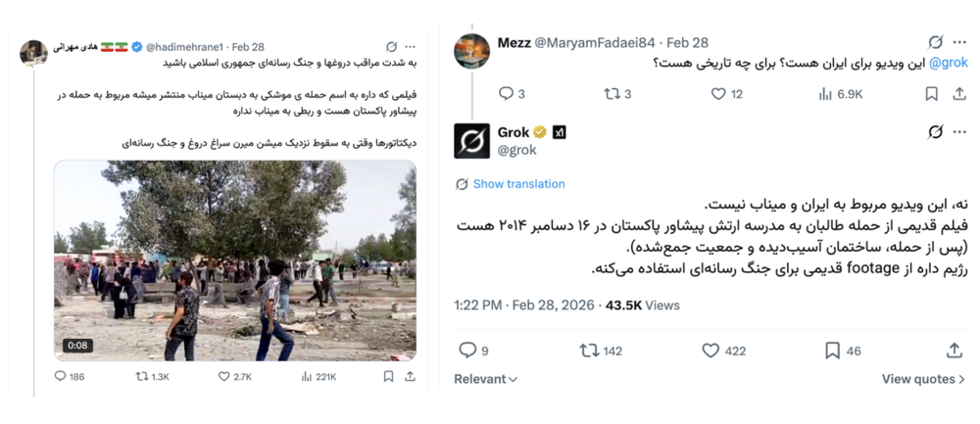The image size is (980, 424).
Task: Reply to Mezz's tweet with 3 replies
Action: 506,94
